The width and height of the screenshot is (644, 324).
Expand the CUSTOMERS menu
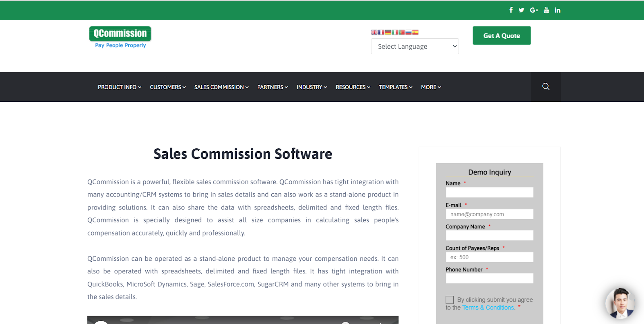tap(168, 87)
